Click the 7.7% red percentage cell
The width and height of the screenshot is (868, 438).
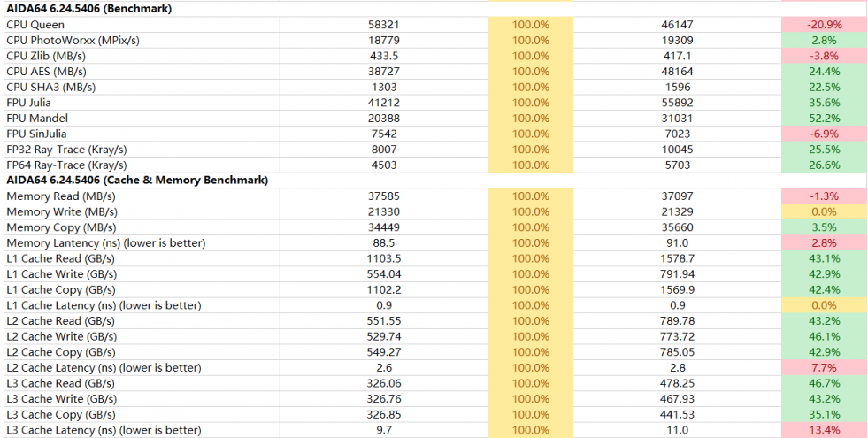click(825, 368)
